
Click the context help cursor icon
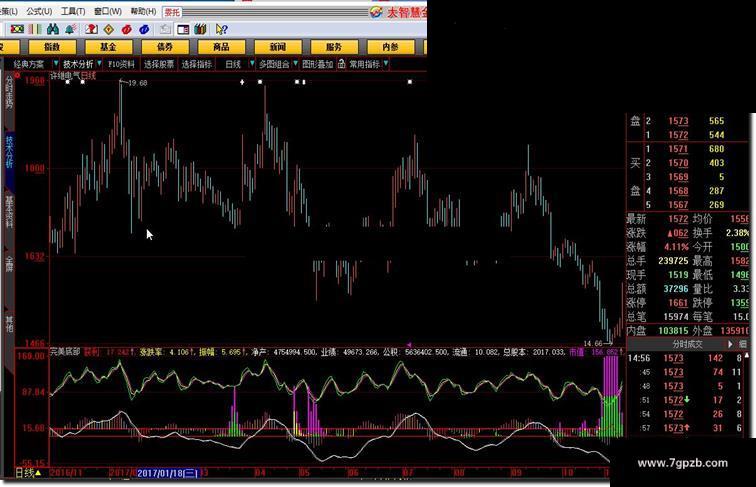pyautogui.click(x=221, y=29)
